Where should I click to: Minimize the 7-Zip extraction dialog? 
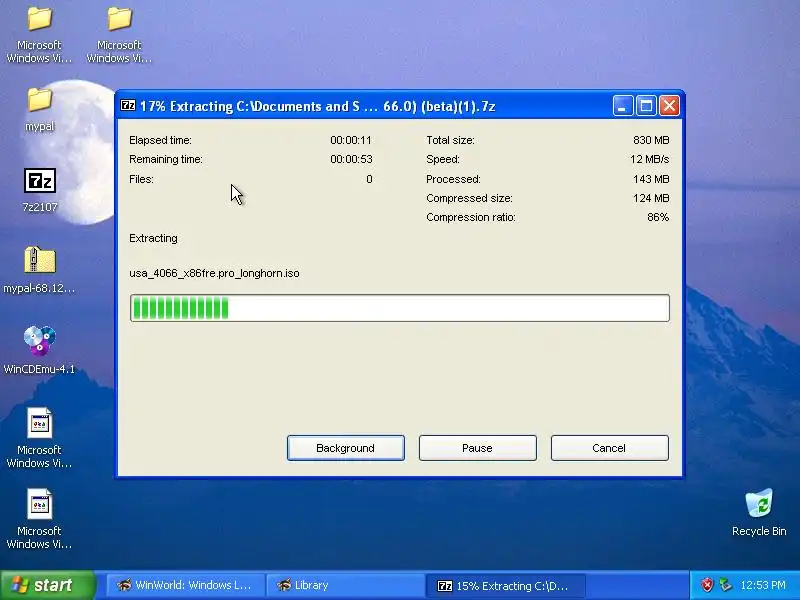coord(623,106)
